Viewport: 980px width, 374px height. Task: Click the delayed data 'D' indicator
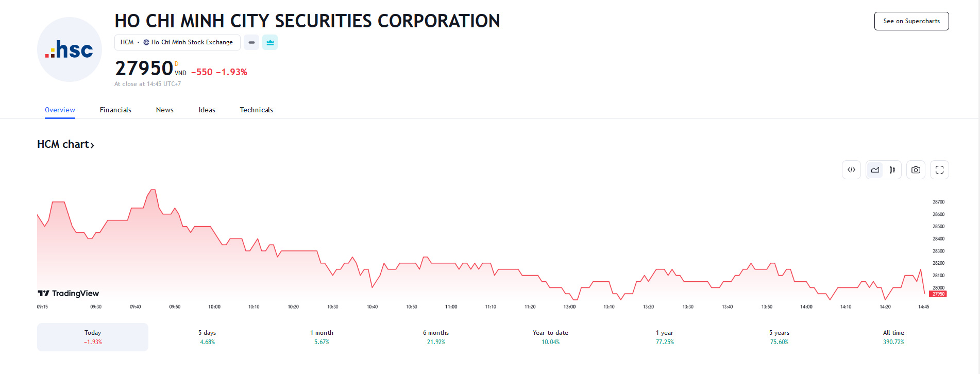coord(177,64)
